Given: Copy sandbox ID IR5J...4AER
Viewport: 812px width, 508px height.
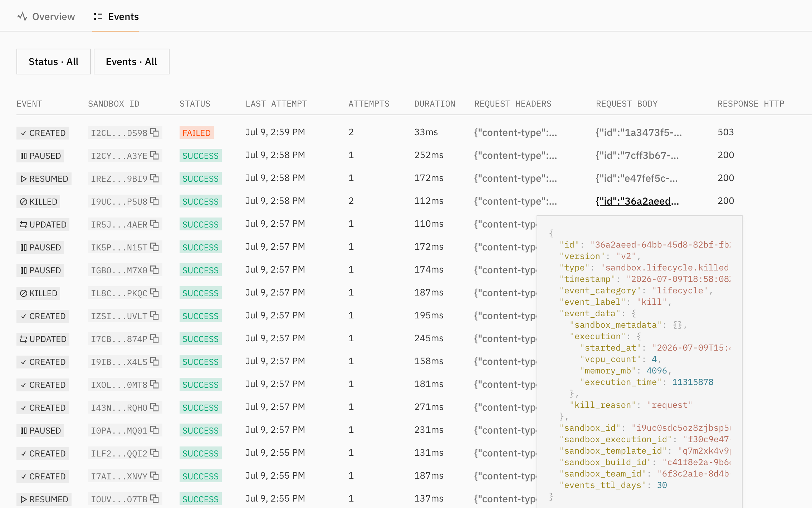Looking at the screenshot, I should tap(155, 224).
